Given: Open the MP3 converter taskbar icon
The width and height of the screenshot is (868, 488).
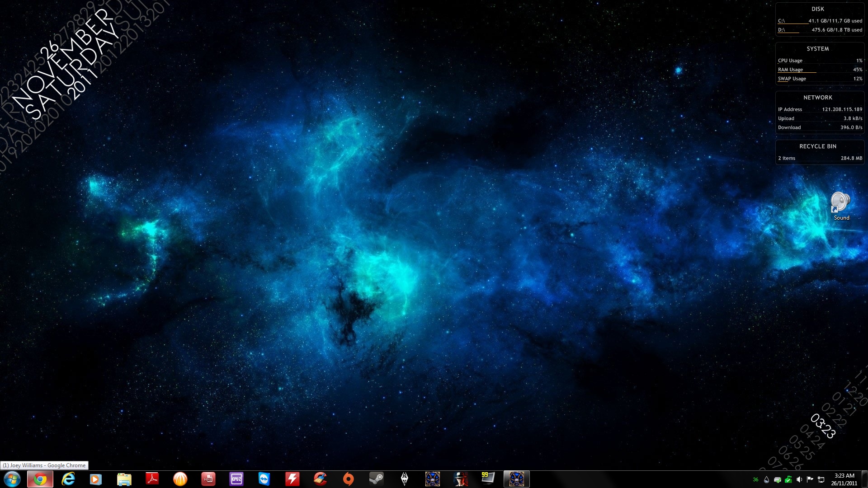Looking at the screenshot, I should coord(208,479).
